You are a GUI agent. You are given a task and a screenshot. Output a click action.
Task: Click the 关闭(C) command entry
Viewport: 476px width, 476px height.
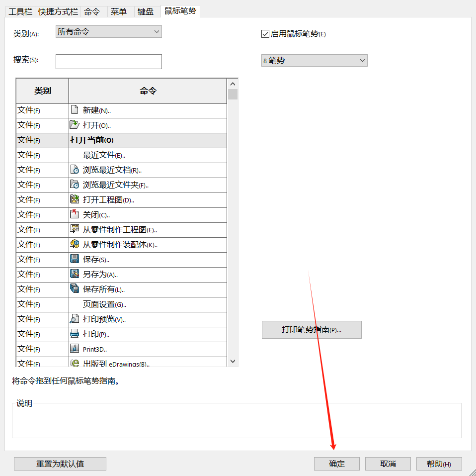(124, 214)
